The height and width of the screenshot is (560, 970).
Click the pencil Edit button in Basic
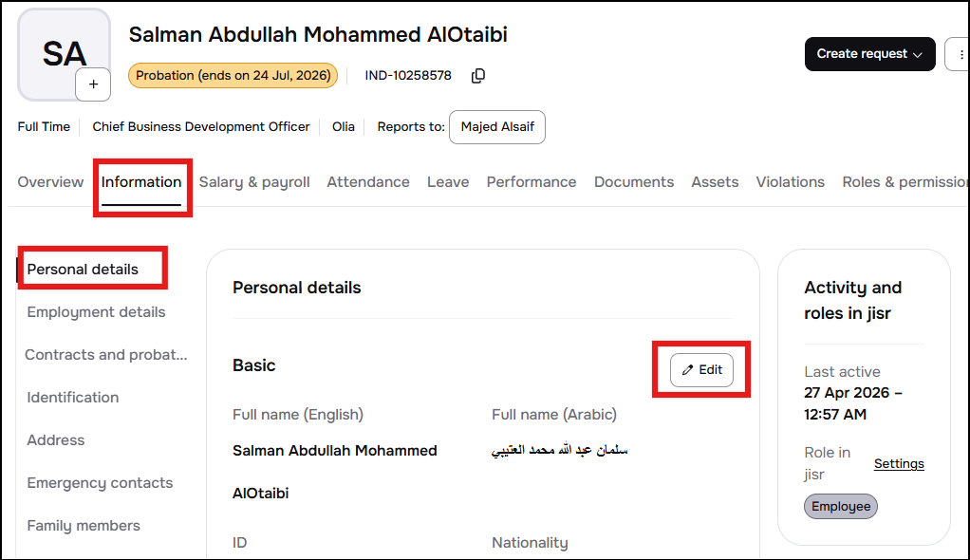(x=701, y=370)
